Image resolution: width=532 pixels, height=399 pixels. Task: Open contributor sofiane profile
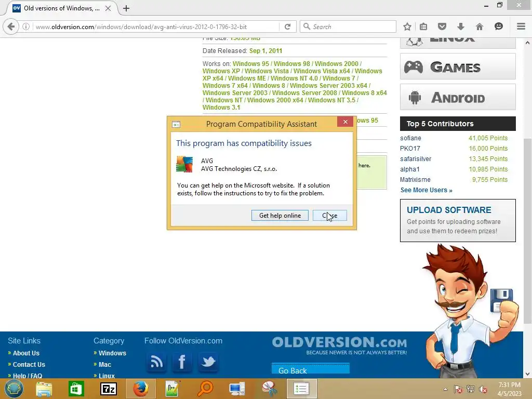point(410,138)
